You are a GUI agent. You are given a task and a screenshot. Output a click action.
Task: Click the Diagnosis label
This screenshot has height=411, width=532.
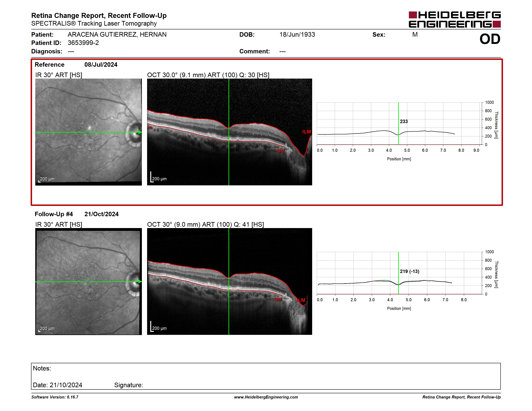[47, 51]
